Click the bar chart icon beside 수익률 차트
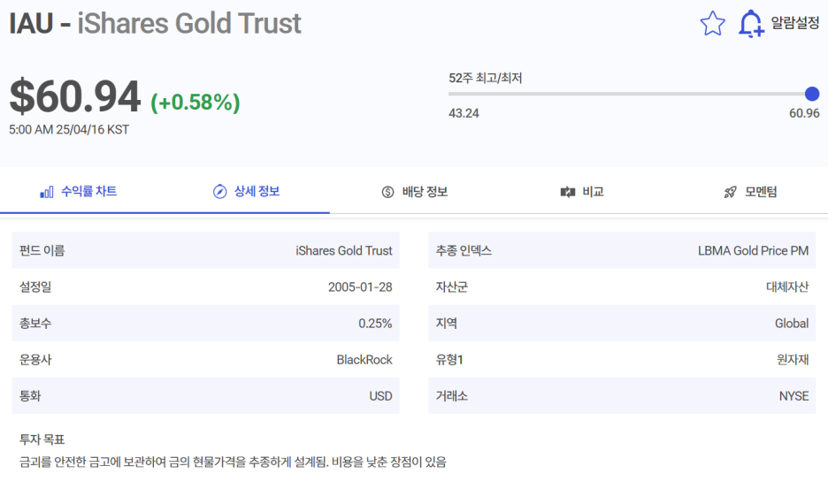 (x=47, y=192)
